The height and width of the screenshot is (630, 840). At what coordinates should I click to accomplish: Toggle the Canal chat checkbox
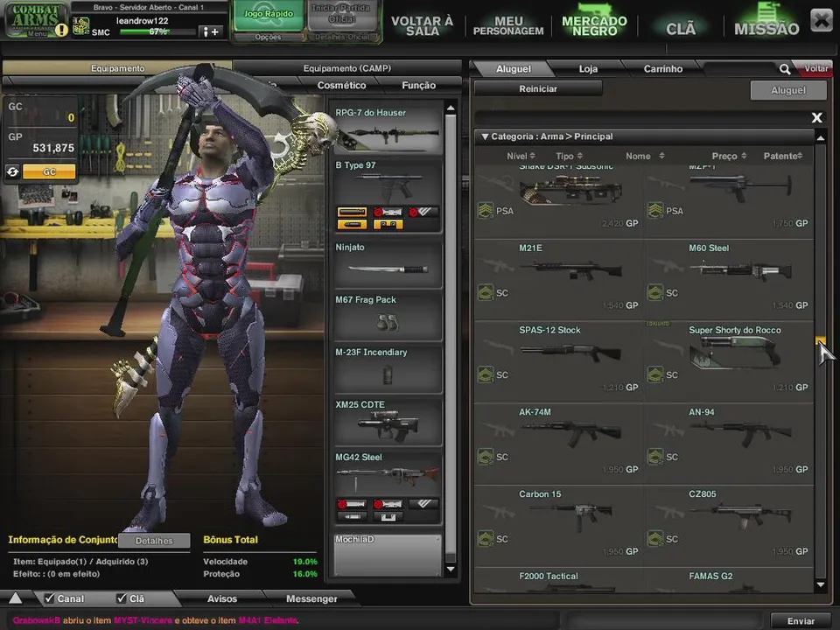click(49, 598)
